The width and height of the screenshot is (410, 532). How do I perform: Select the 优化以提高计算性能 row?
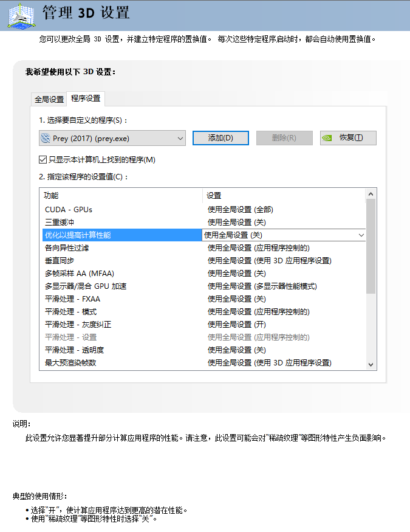tap(204, 235)
